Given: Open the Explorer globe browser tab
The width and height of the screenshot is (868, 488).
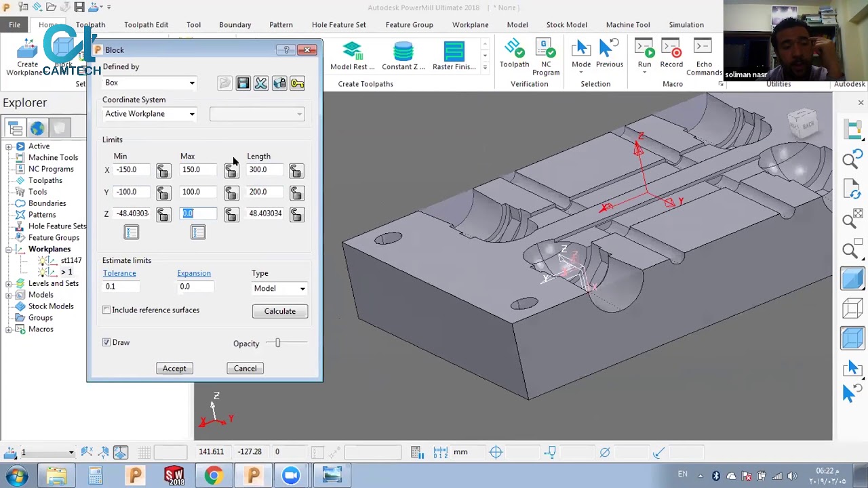Looking at the screenshot, I should (37, 128).
